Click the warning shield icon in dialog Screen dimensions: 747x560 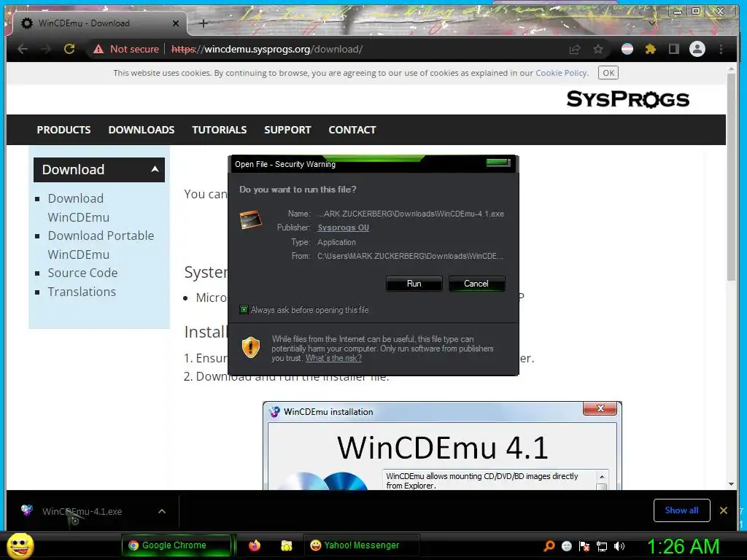click(x=251, y=347)
